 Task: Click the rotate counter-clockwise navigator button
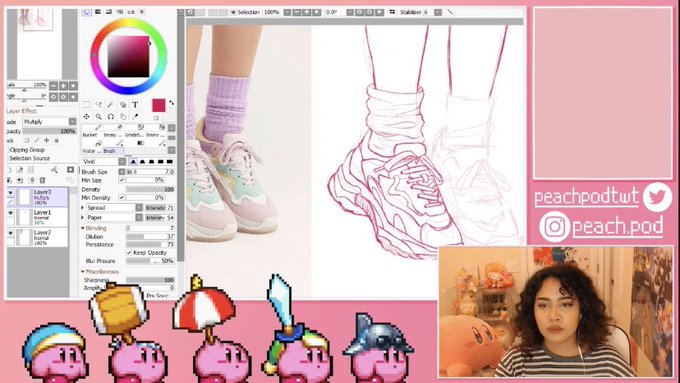[53, 97]
